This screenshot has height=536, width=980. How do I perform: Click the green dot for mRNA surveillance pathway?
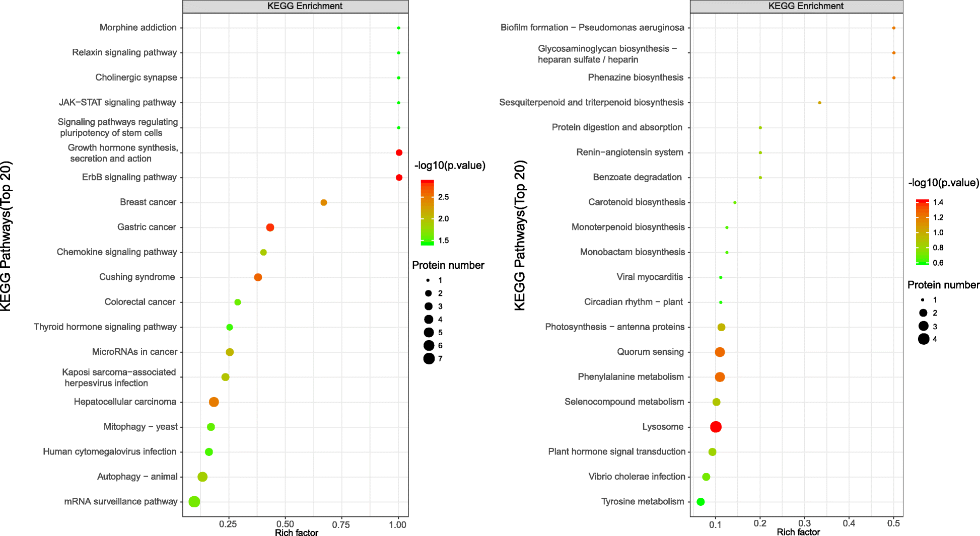[194, 501]
